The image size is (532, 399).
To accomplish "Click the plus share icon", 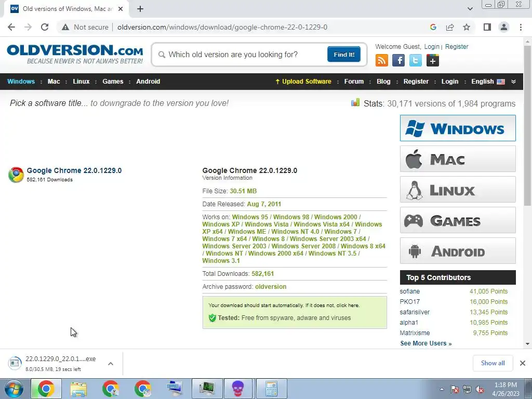I will click(x=433, y=60).
